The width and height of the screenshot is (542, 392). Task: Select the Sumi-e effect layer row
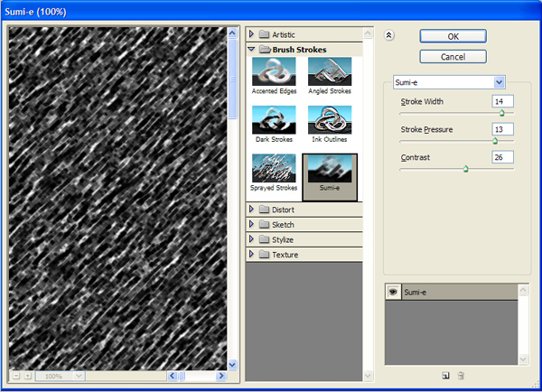tap(452, 292)
